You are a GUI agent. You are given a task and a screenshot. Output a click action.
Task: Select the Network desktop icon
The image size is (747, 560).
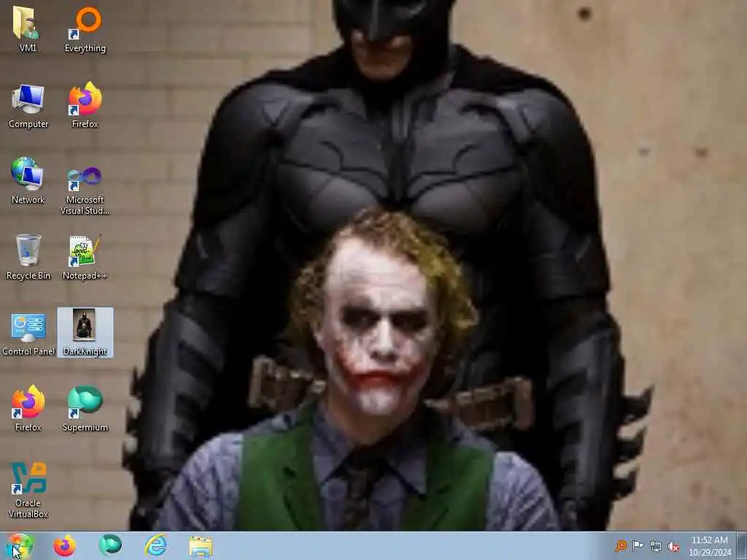[28, 181]
